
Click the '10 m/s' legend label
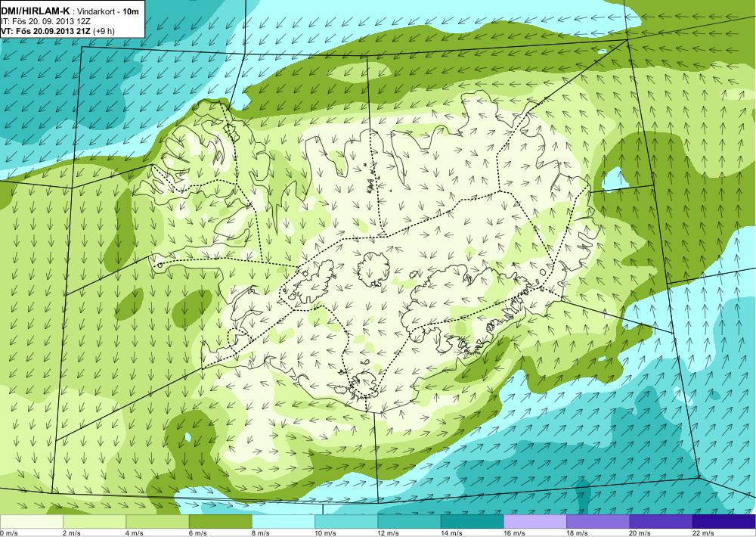click(325, 533)
